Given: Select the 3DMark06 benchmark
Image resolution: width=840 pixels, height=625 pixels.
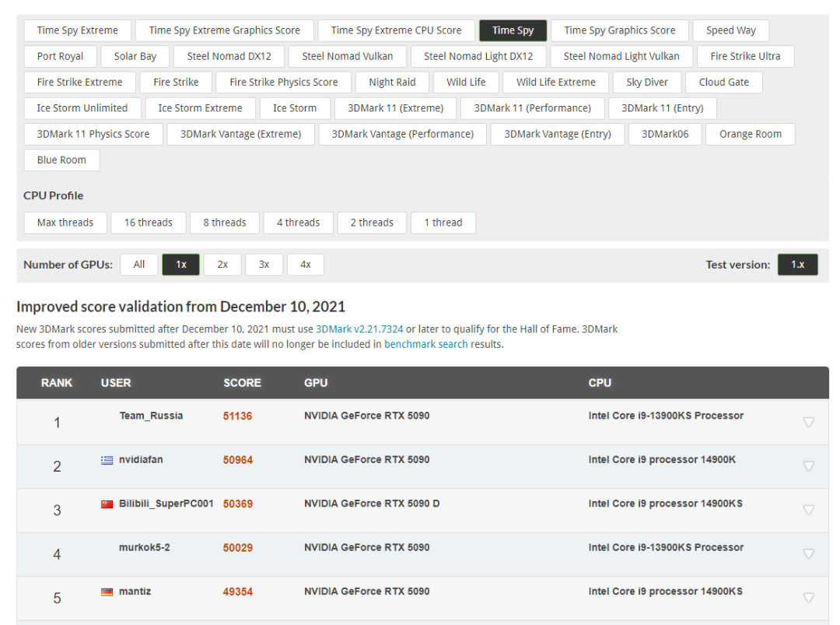Looking at the screenshot, I should click(x=665, y=134).
